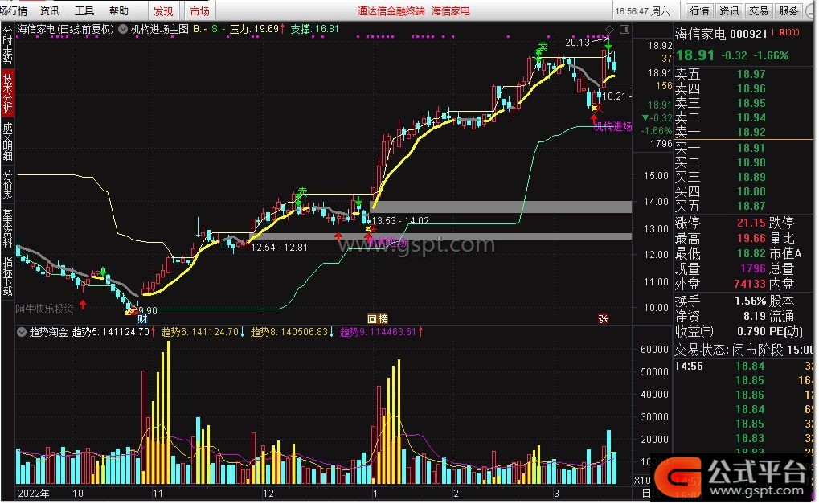Click the 交易 button
Image resolution: width=819 pixels, height=504 pixels.
click(x=759, y=11)
